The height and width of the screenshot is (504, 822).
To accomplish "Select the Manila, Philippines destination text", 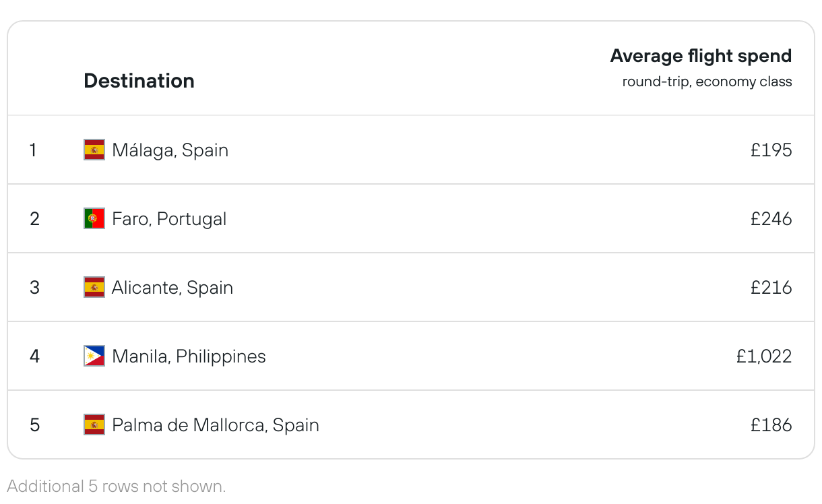I will [189, 356].
